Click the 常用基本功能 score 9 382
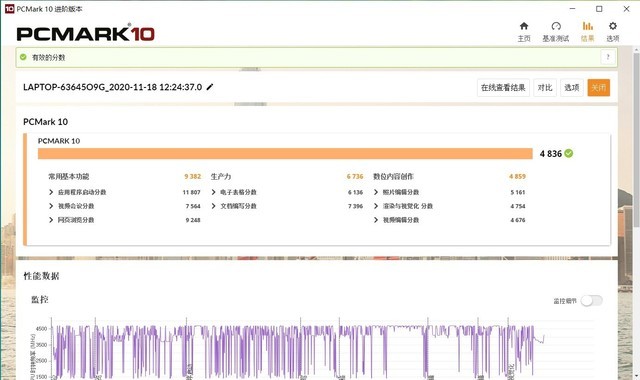Viewport: 640px width, 380px height. point(193,176)
